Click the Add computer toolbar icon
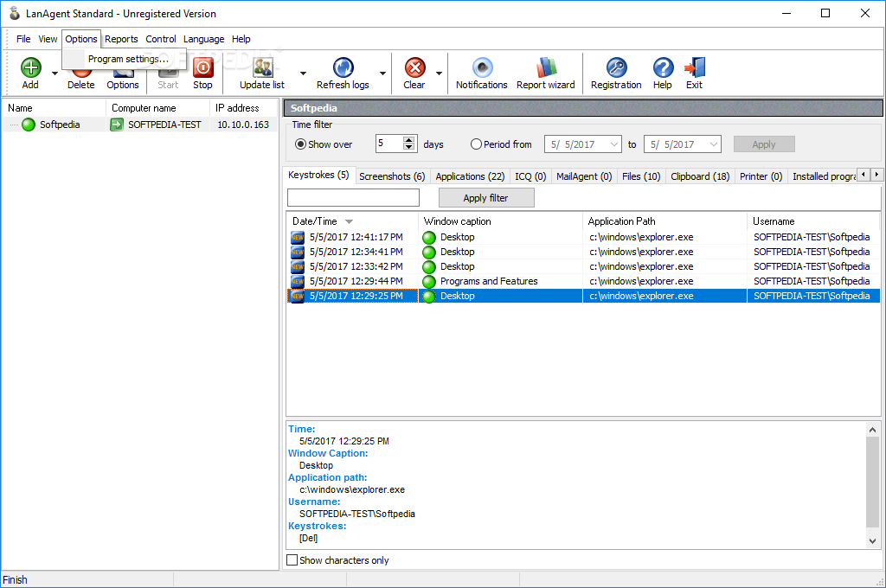This screenshot has height=588, width=886. (x=30, y=69)
